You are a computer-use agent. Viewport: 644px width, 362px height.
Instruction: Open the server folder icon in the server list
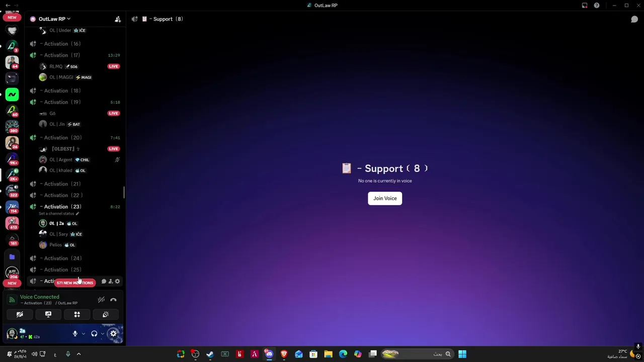coord(12,257)
